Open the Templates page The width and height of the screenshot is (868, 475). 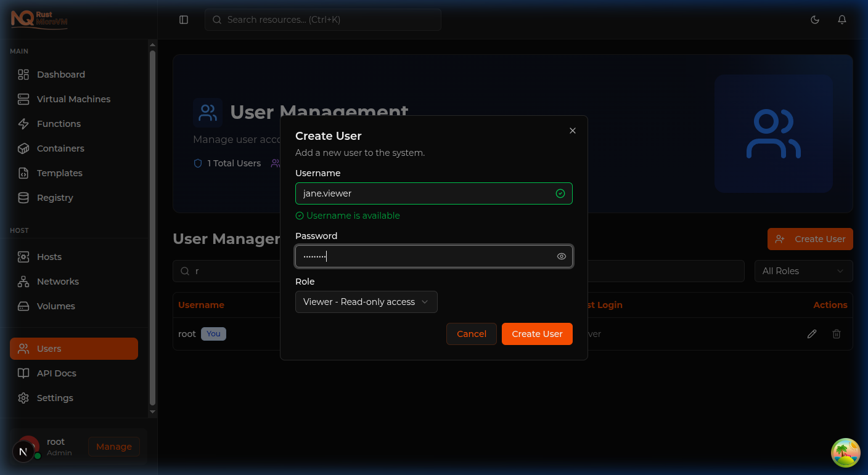tap(58, 173)
